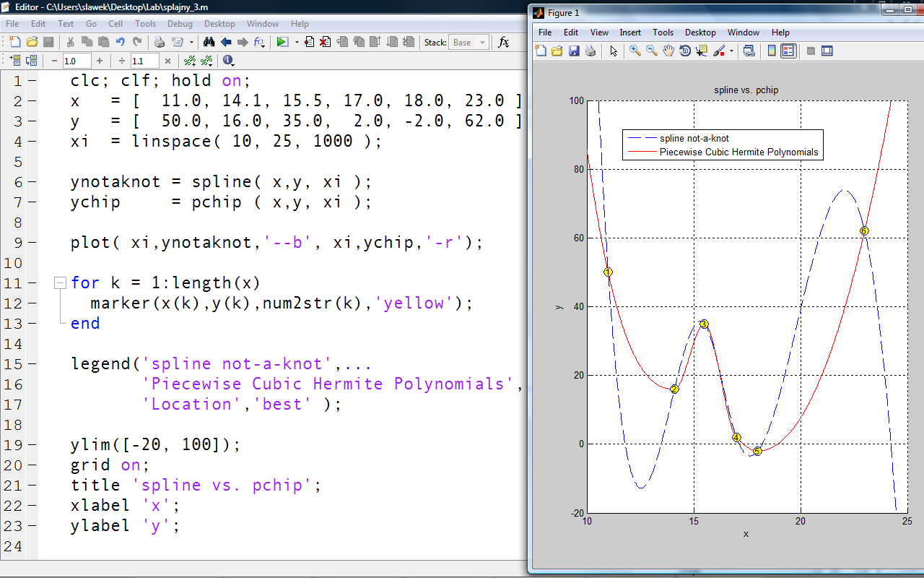Expand the Run button dropdown arrow
Viewport: 924px width, 578px height.
coord(297,42)
